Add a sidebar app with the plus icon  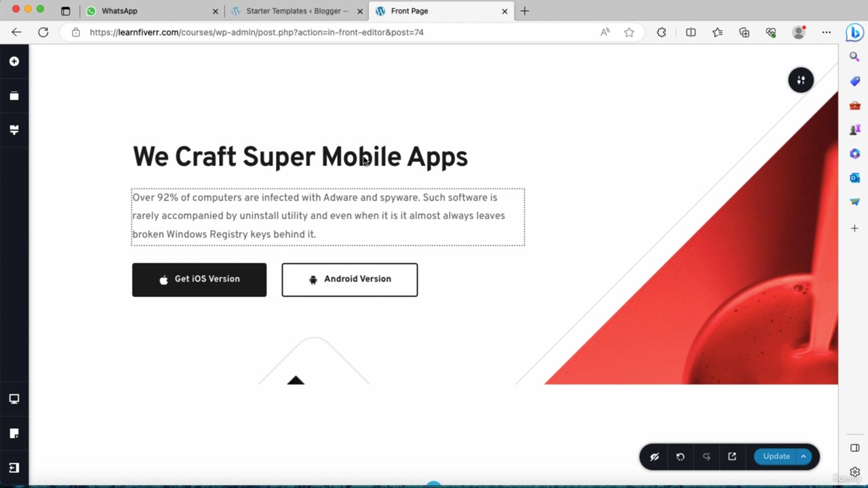tap(854, 228)
